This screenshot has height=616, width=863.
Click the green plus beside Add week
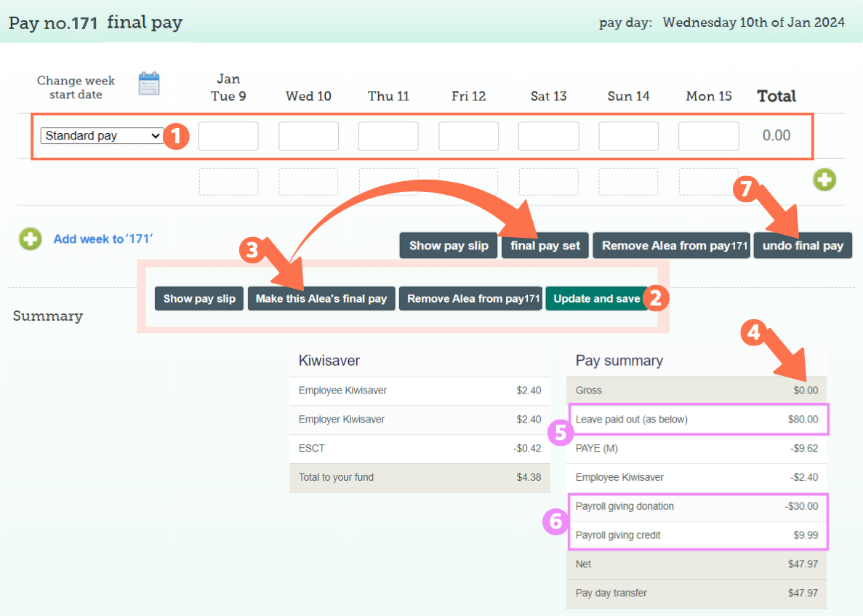30,240
